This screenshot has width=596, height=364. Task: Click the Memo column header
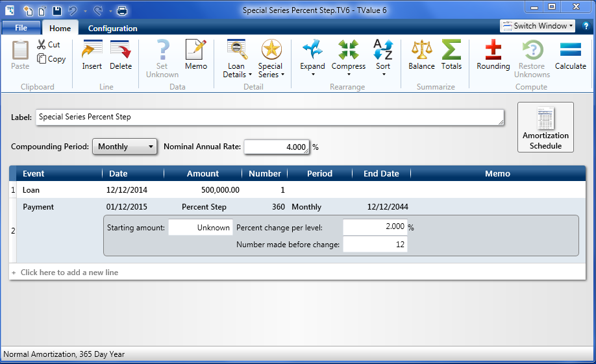[x=497, y=174]
